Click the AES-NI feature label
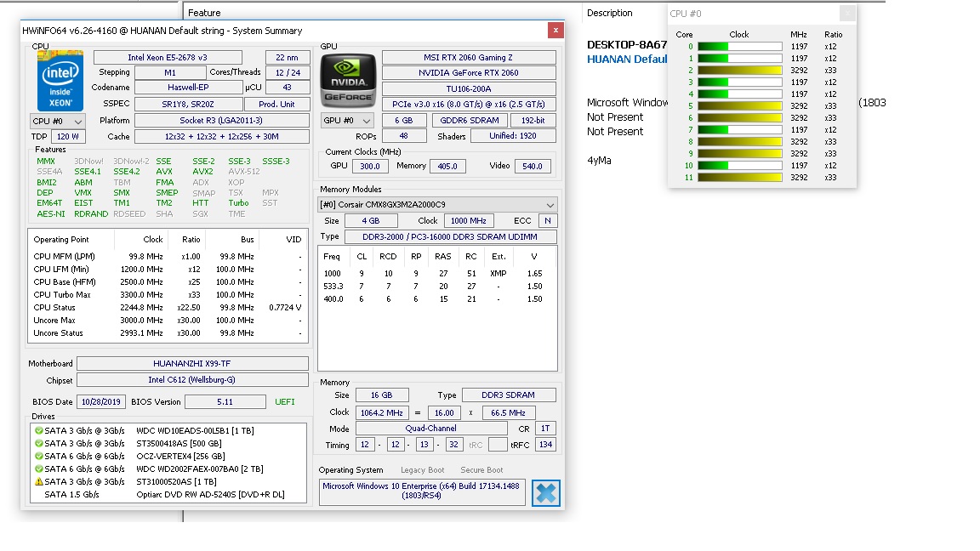 [51, 213]
